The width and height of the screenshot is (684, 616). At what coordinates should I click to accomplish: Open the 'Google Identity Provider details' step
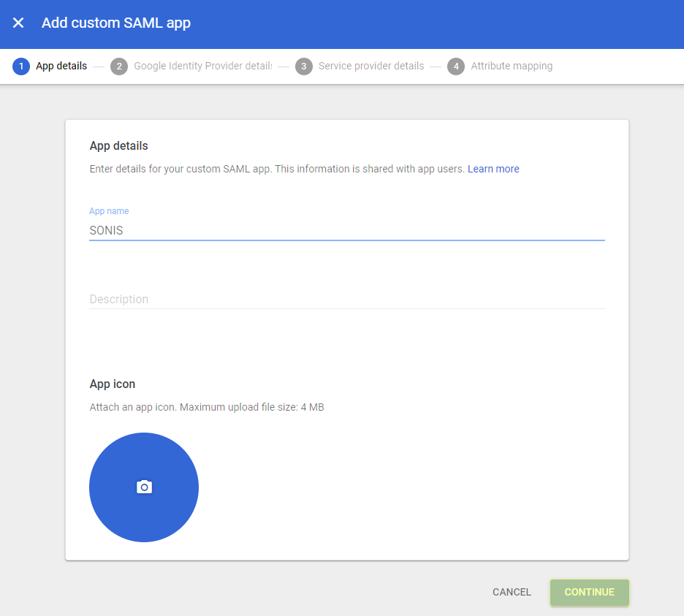[203, 66]
